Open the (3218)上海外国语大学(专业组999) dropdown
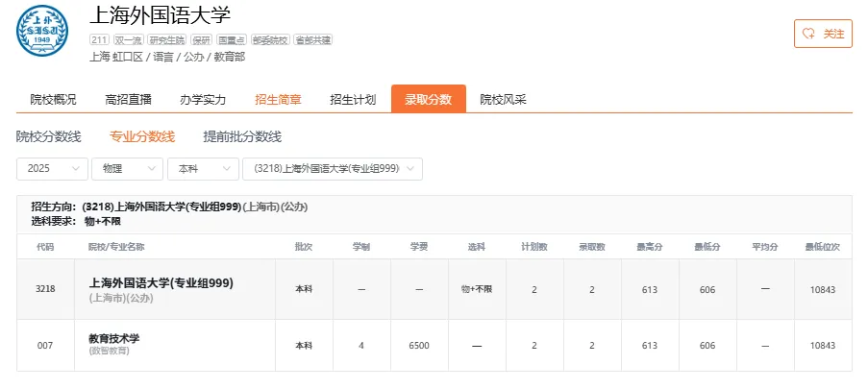Viewport: 868px width, 389px height. (x=333, y=169)
